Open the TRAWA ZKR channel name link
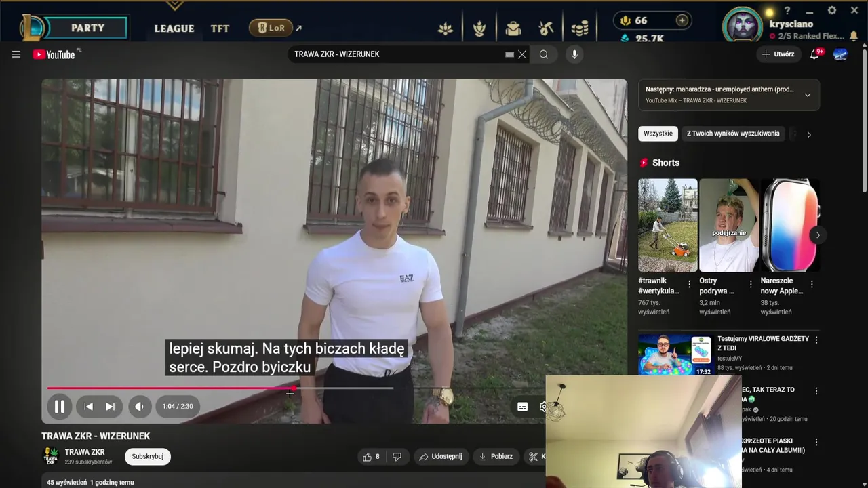The width and height of the screenshot is (868, 488). [x=85, y=452]
